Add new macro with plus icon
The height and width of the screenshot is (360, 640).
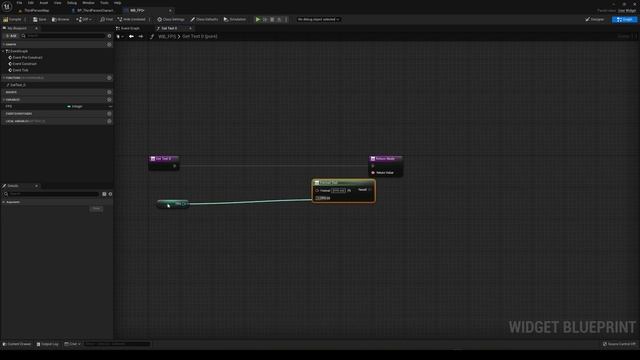tap(109, 92)
